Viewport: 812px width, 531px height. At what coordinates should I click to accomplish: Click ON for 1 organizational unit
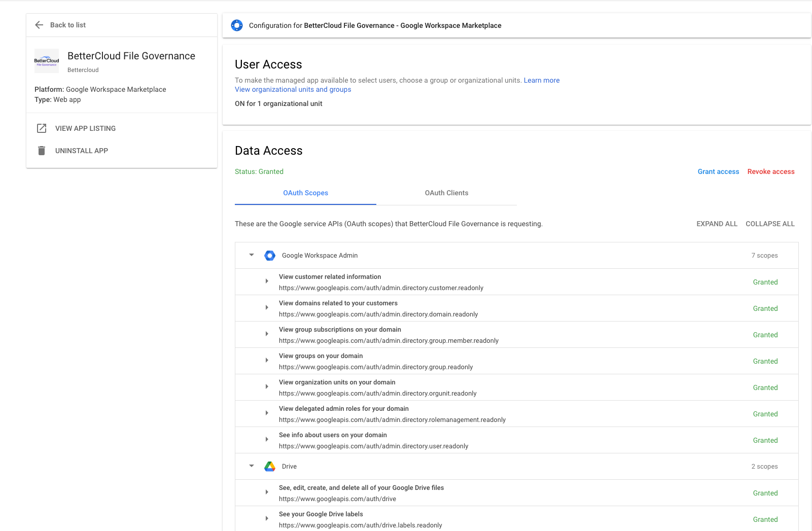pos(278,103)
